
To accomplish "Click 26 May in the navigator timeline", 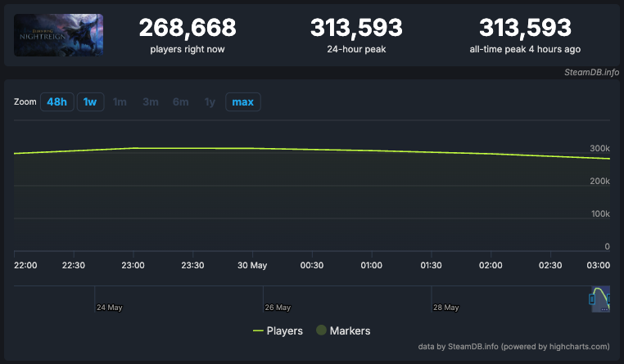I will 278,308.
